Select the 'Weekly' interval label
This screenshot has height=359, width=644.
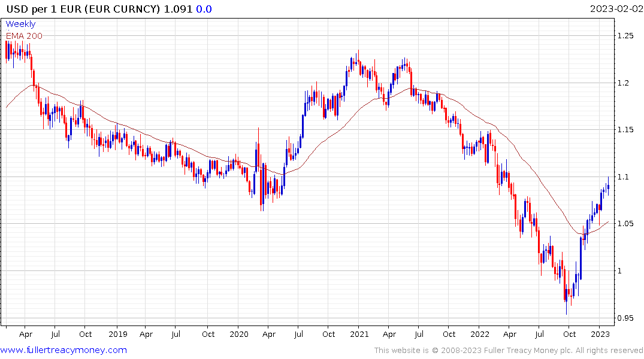point(20,24)
